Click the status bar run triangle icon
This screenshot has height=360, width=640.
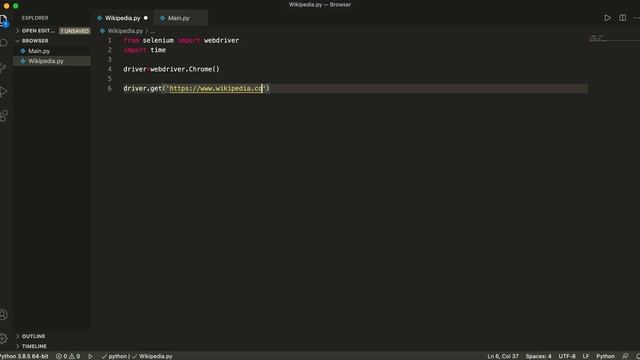90,356
